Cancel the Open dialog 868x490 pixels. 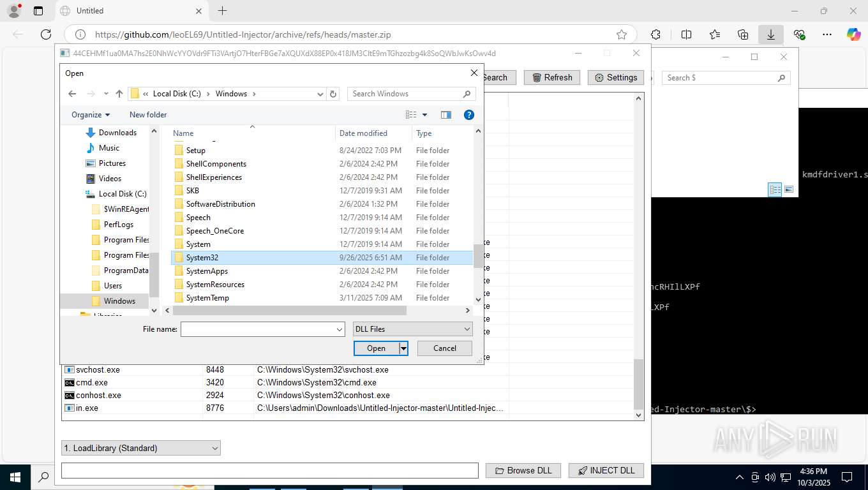pyautogui.click(x=445, y=348)
